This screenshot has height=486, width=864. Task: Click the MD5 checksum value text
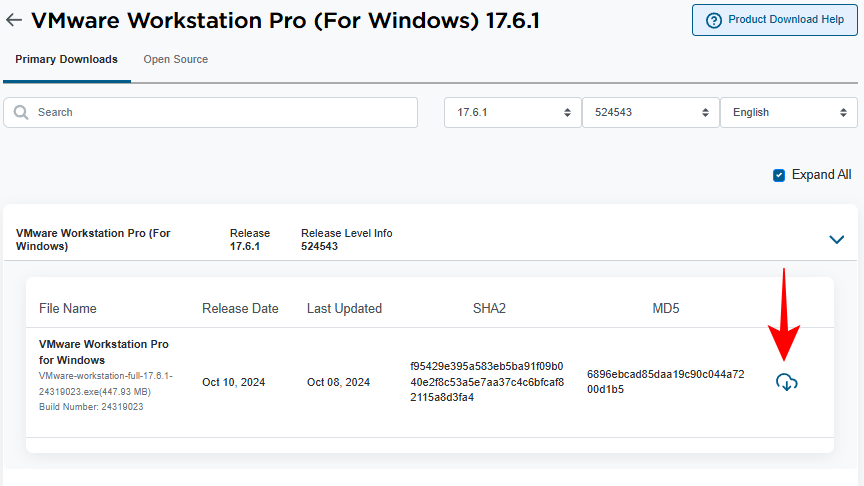[665, 381]
